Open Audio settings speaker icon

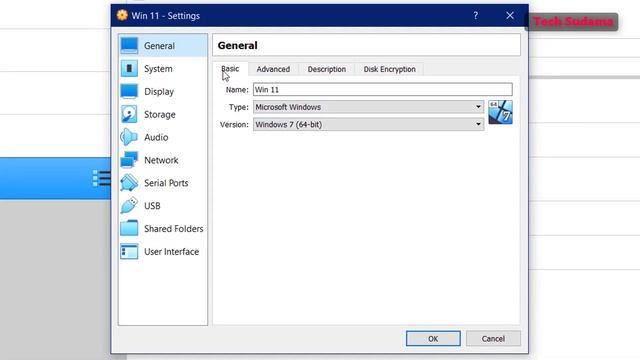click(x=129, y=137)
